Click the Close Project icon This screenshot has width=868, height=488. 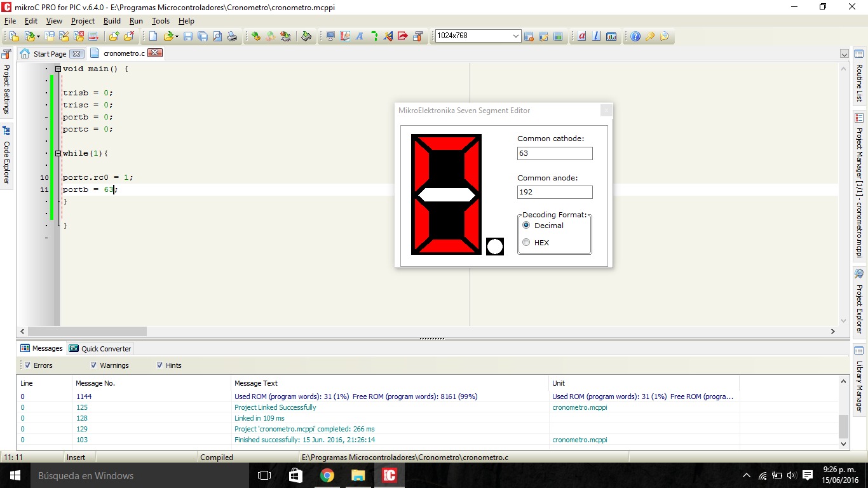(x=79, y=36)
